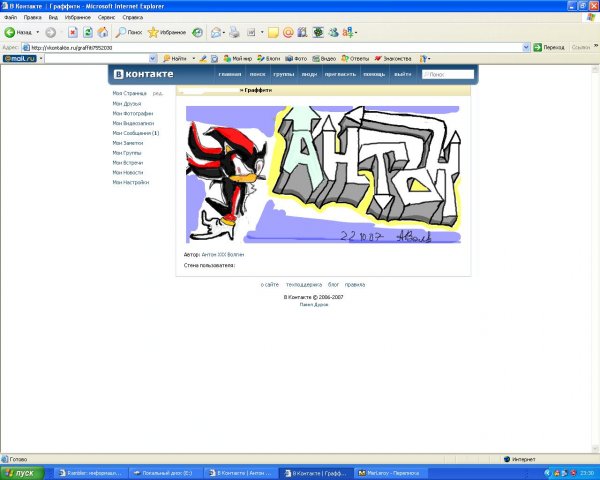The image size is (600, 480).
Task: Click the graffiti drawing image
Action: point(323,174)
